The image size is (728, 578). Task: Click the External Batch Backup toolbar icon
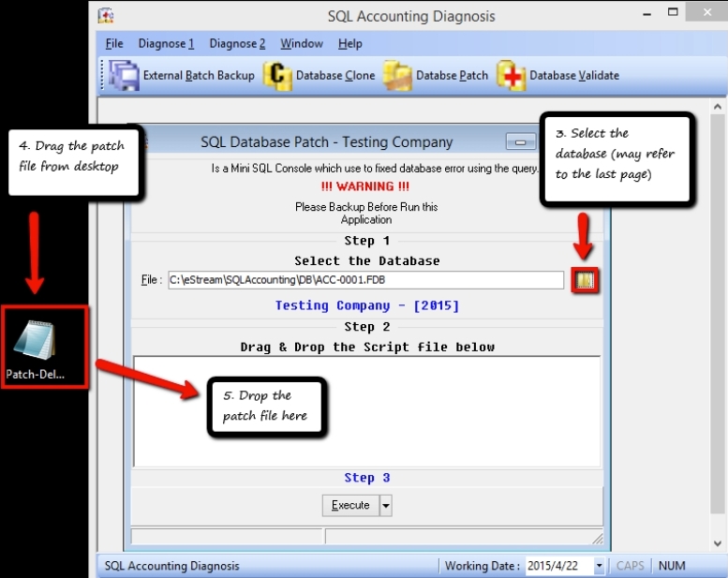124,75
